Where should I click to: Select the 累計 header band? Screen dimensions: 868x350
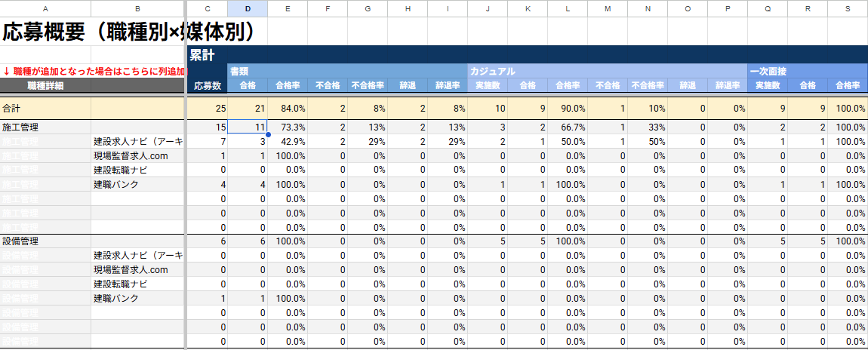pos(528,54)
